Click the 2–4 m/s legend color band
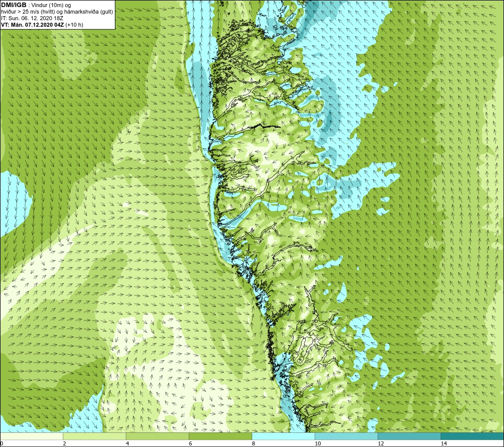This screenshot has height=447, width=504. [x=95, y=436]
